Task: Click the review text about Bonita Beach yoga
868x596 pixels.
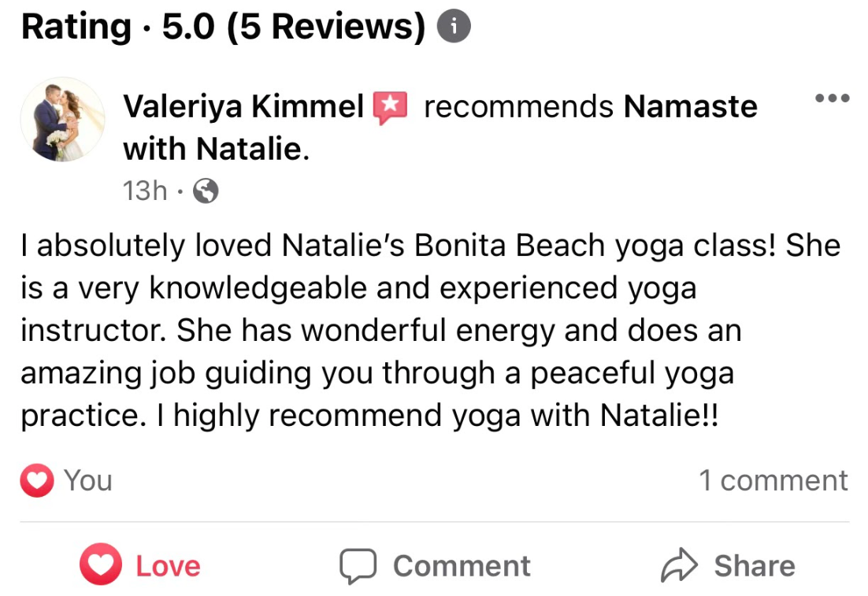Action: 429,331
